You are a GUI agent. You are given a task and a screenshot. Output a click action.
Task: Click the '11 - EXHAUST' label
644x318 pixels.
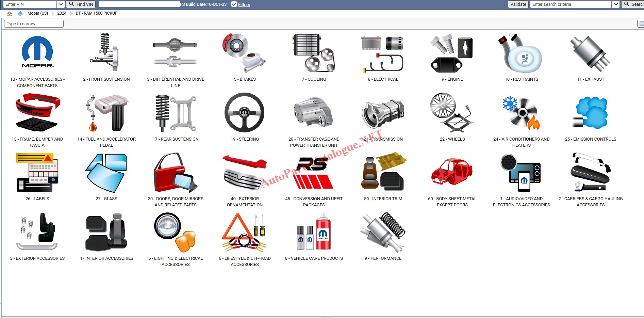[x=591, y=79]
